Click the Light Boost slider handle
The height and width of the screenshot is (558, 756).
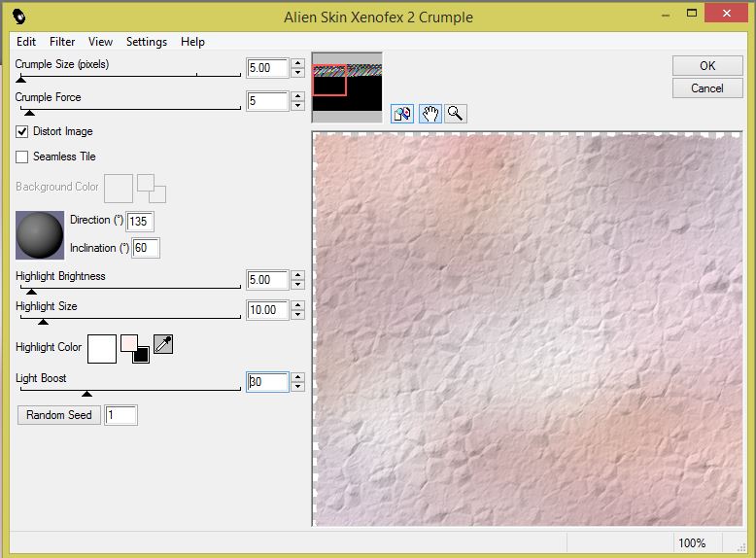pyautogui.click(x=86, y=394)
